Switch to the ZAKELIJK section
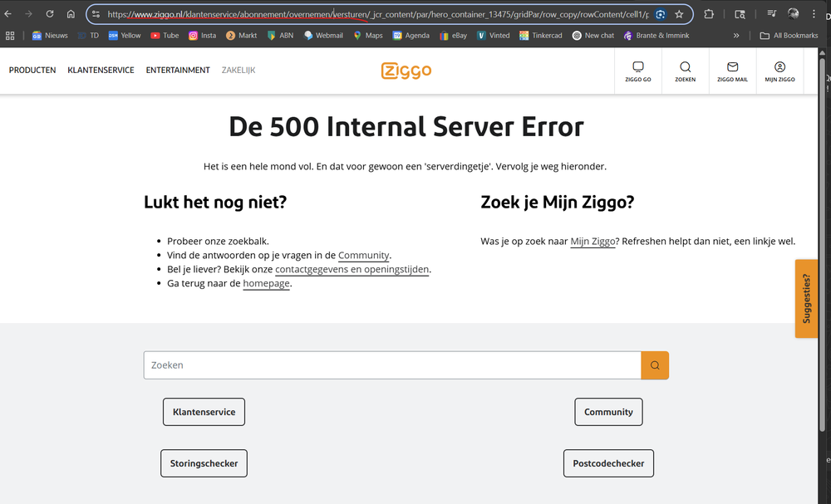 point(238,70)
